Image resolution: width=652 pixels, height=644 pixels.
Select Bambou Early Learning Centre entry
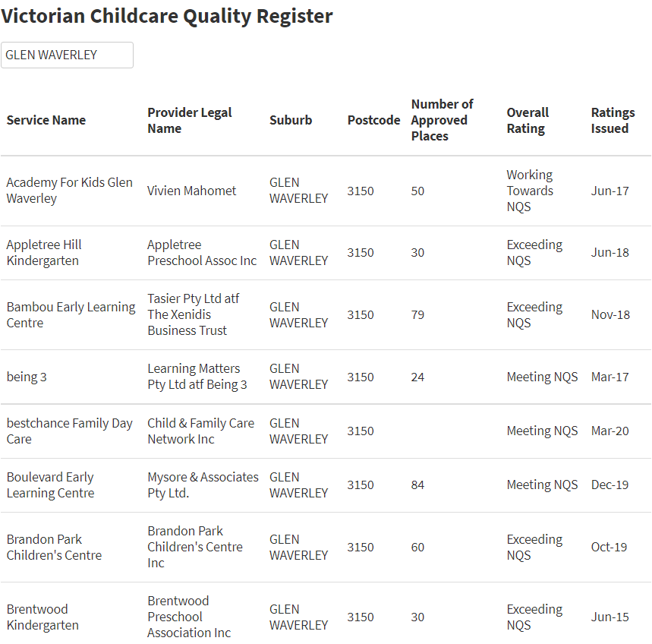tap(71, 314)
